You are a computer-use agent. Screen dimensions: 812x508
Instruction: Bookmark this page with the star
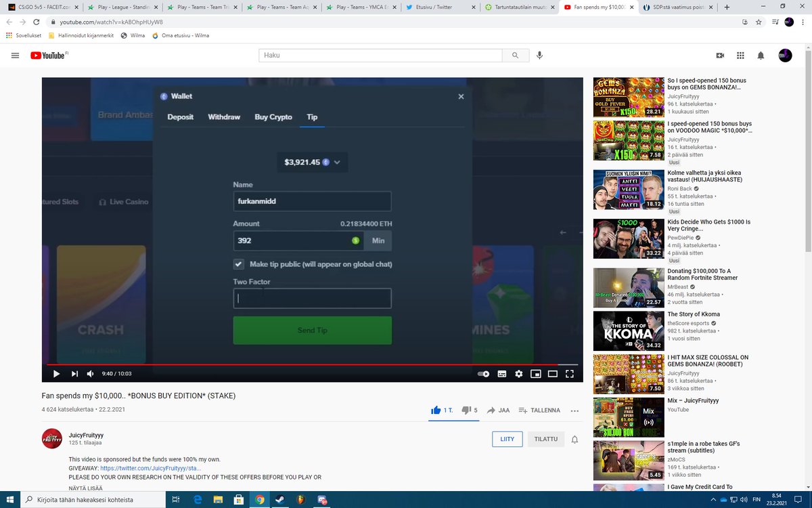point(759,22)
